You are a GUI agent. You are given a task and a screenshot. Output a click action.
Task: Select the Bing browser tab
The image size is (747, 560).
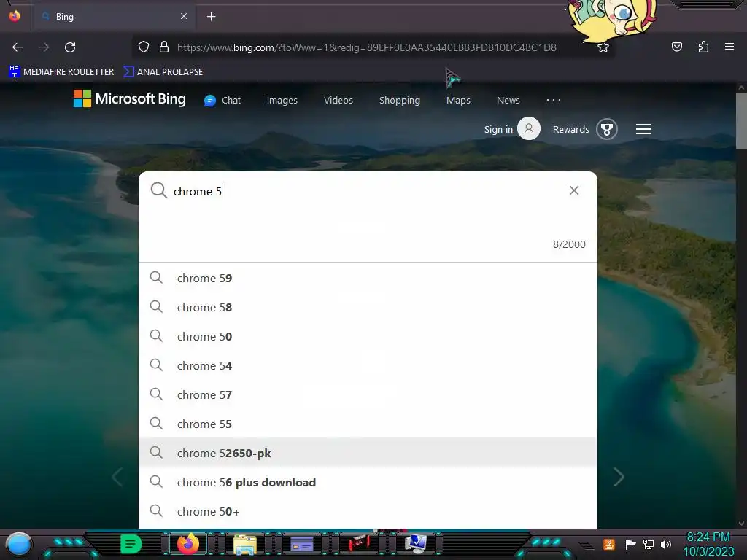pos(113,17)
